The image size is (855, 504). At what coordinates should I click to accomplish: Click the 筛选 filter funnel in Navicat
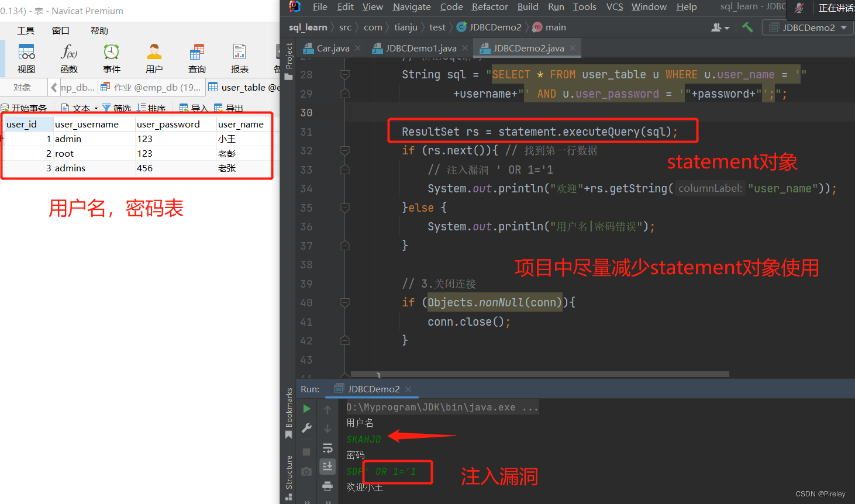(x=116, y=108)
